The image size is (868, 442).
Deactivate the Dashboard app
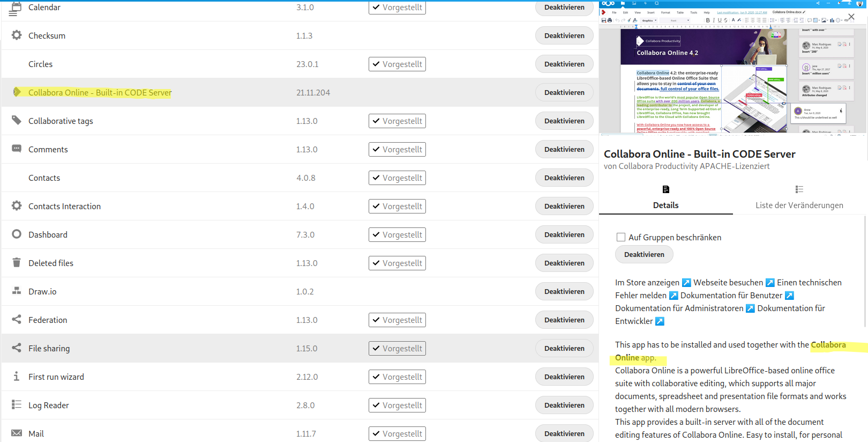[564, 234]
